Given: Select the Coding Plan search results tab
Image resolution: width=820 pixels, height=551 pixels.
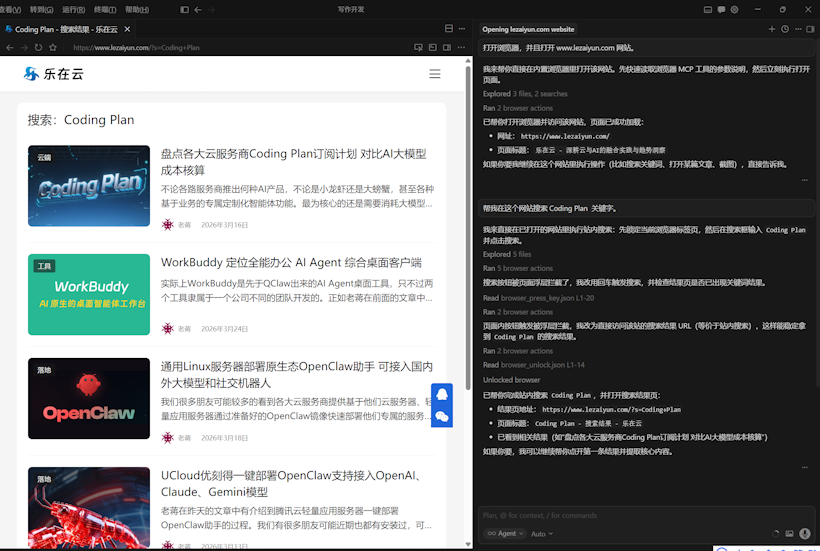Looking at the screenshot, I should tap(66, 29).
